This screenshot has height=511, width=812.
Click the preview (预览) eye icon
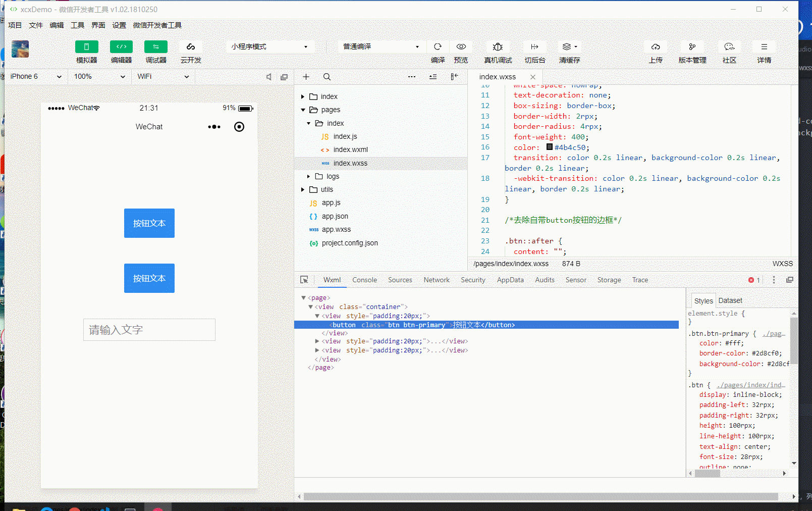click(461, 46)
